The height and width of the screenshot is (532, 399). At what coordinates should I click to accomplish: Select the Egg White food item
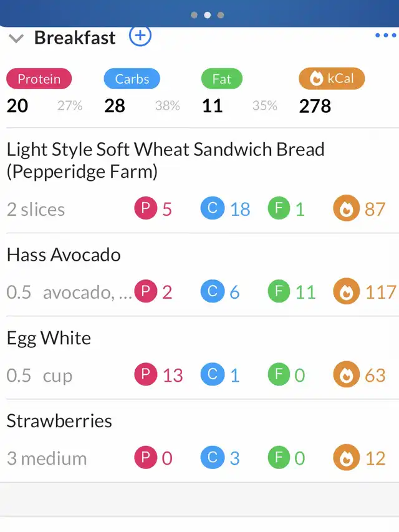(49, 338)
